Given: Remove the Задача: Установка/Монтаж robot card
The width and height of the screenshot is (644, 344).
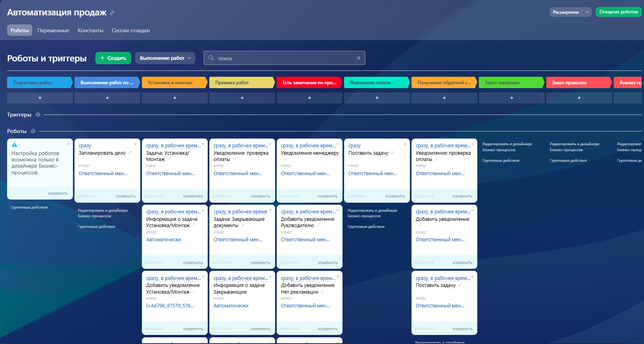Looking at the screenshot, I should click(x=203, y=144).
